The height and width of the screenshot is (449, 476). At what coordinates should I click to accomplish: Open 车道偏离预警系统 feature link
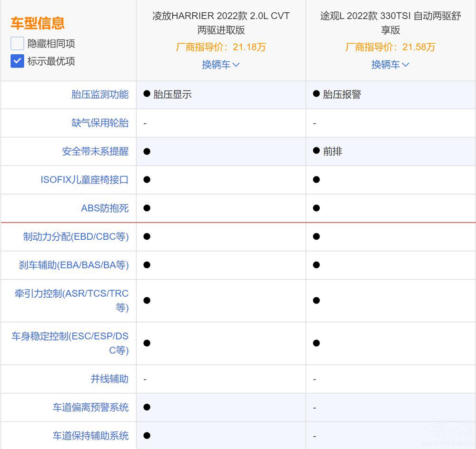point(90,408)
